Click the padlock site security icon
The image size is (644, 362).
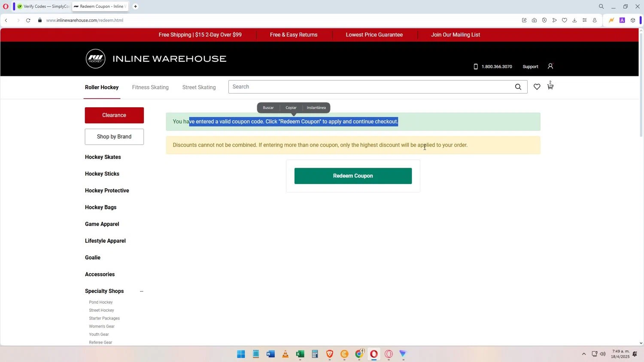coord(40,20)
